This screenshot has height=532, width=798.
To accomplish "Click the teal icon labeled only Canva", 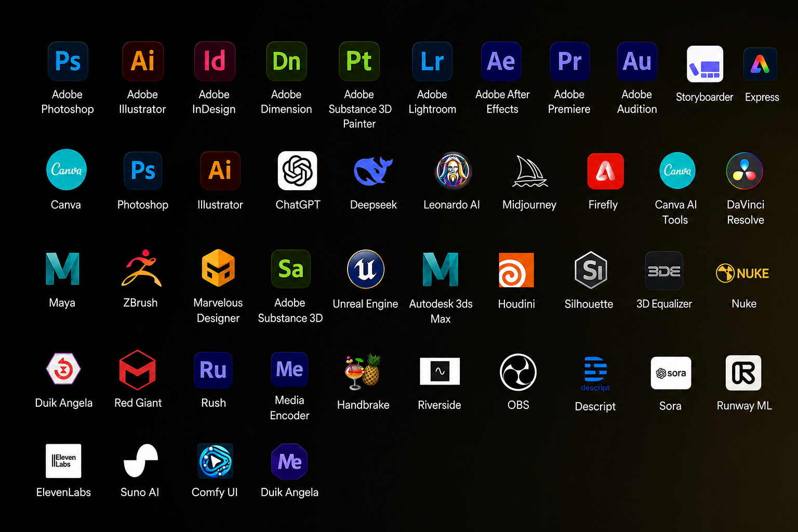I will pyautogui.click(x=66, y=170).
